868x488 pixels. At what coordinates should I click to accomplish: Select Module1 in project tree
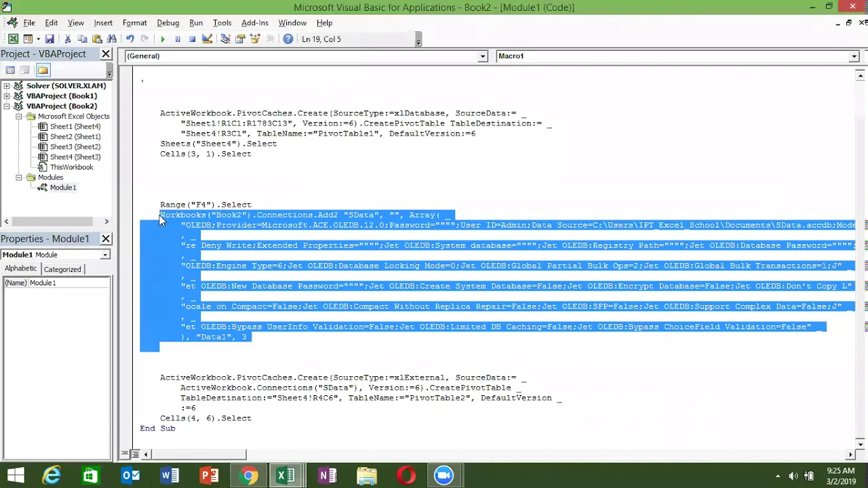point(62,188)
